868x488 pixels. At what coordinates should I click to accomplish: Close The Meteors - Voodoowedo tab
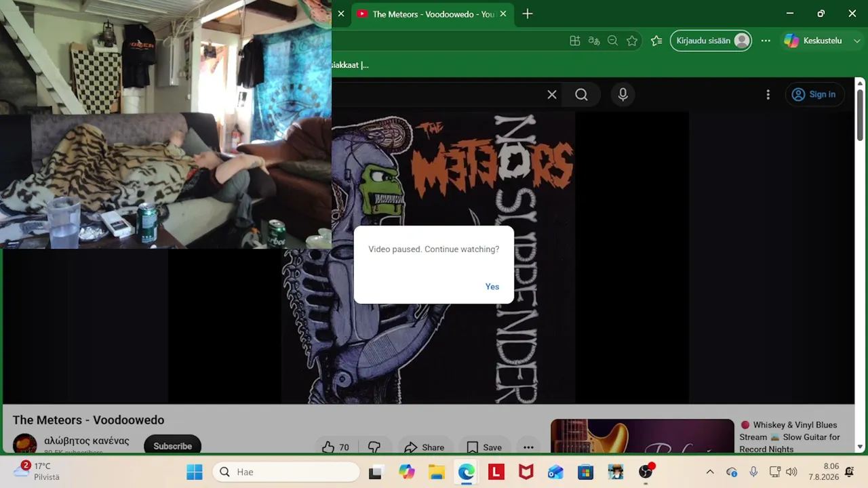tap(503, 14)
